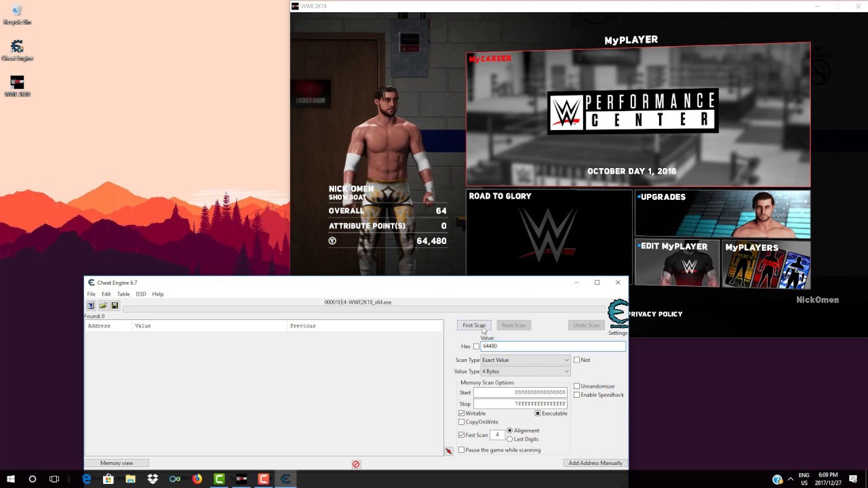The height and width of the screenshot is (488, 868).
Task: Open the Upgrades tile
Action: [x=722, y=214]
